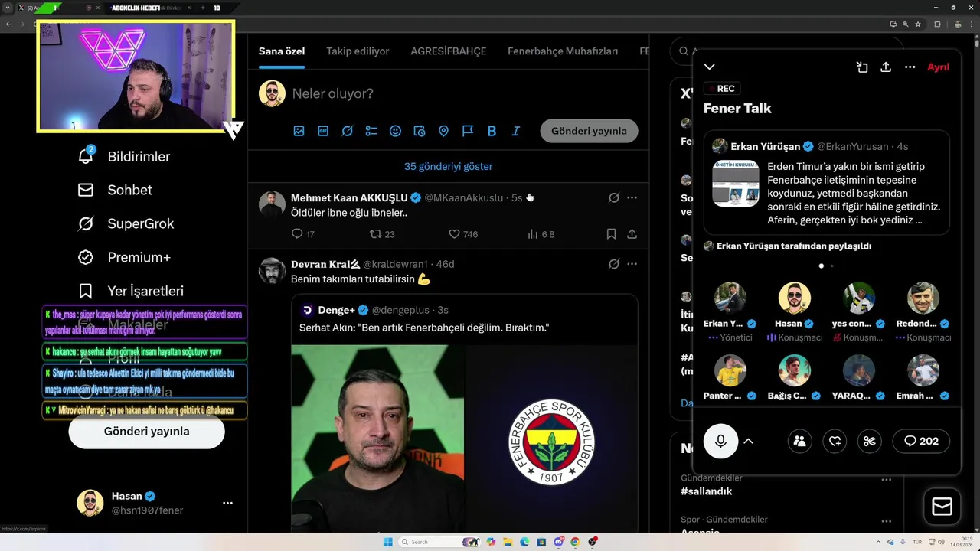Click sidebar Gönderi yayınla button
Screen dimensions: 980x551
coord(146,431)
